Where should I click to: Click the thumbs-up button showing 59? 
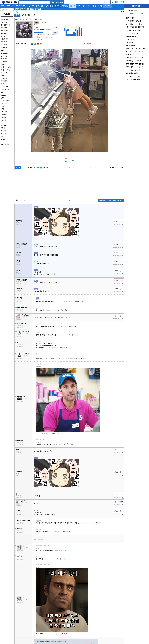pyautogui.click(x=66, y=160)
